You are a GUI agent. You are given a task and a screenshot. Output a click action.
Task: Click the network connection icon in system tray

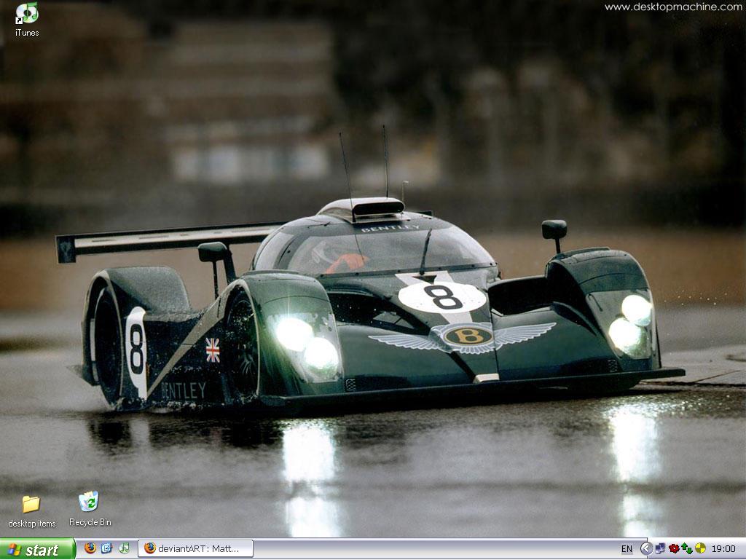(x=659, y=548)
